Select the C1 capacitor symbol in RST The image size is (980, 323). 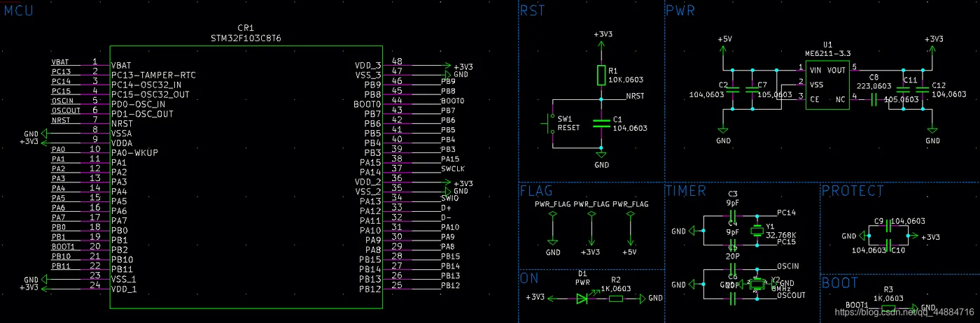point(601,122)
